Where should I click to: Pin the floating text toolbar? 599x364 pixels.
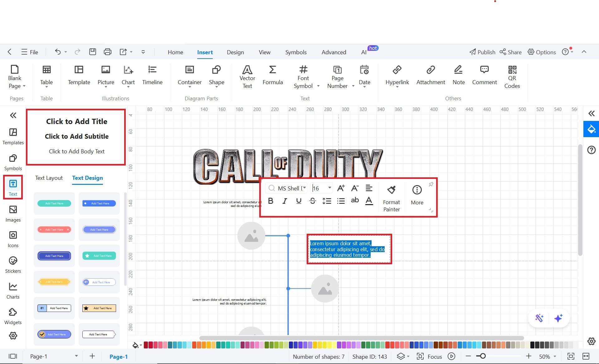(x=431, y=184)
